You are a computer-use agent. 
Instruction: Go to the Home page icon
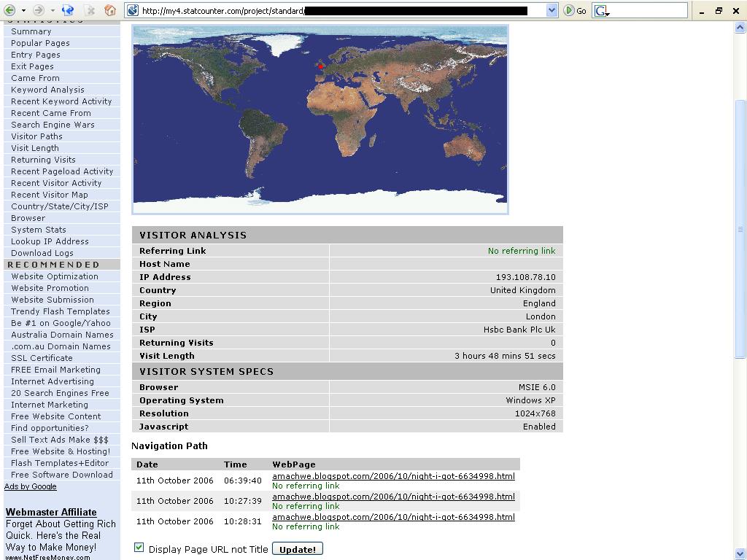tap(110, 10)
